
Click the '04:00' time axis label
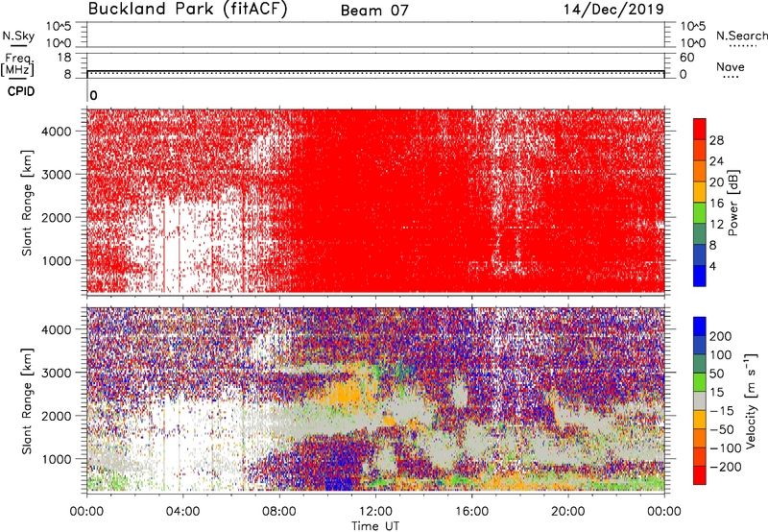183,511
